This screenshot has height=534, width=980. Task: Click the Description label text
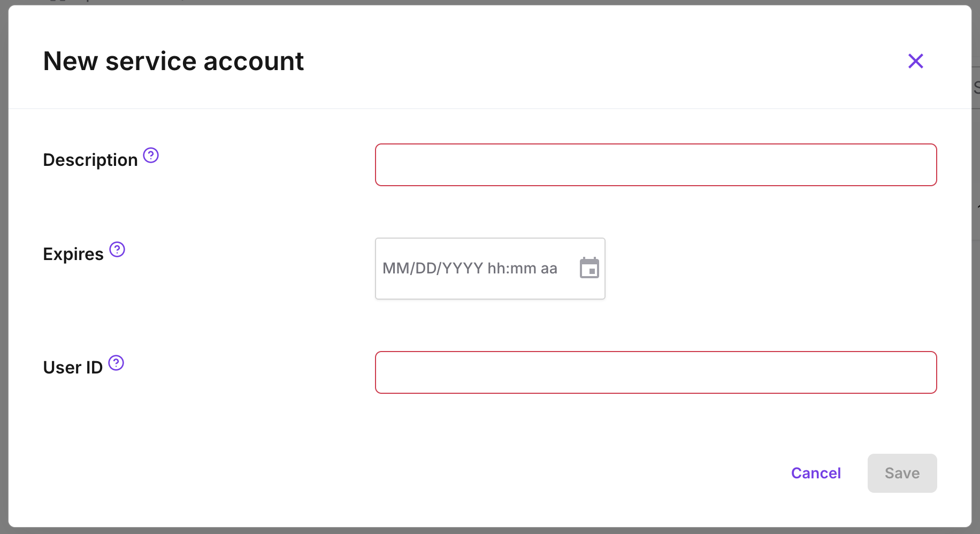(x=90, y=159)
